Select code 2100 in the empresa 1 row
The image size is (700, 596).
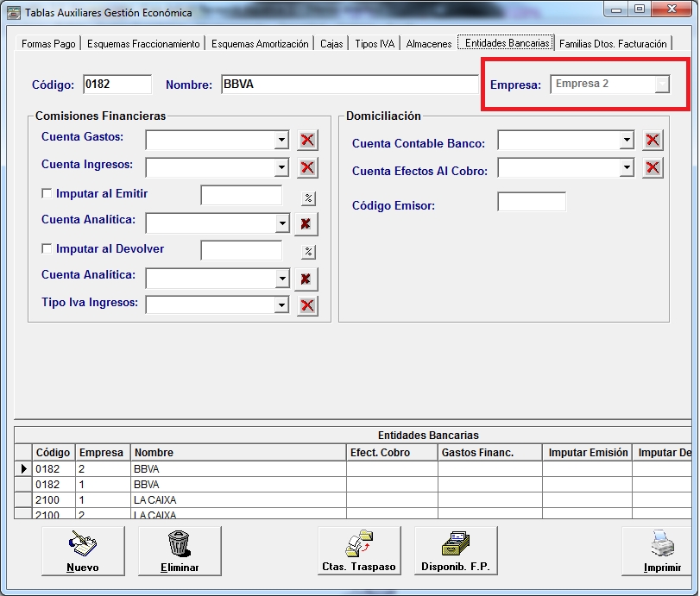point(54,500)
